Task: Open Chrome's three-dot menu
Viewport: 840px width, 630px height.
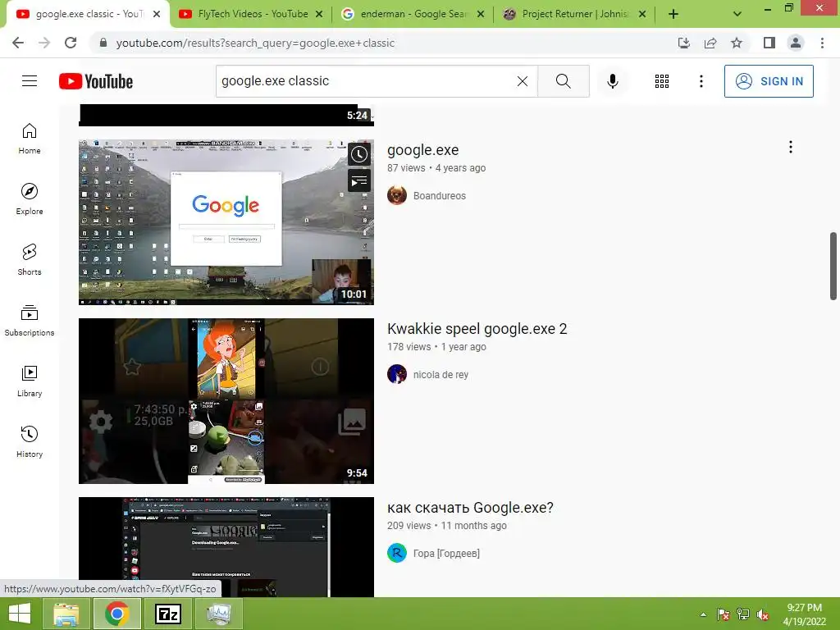Action: pyautogui.click(x=822, y=43)
